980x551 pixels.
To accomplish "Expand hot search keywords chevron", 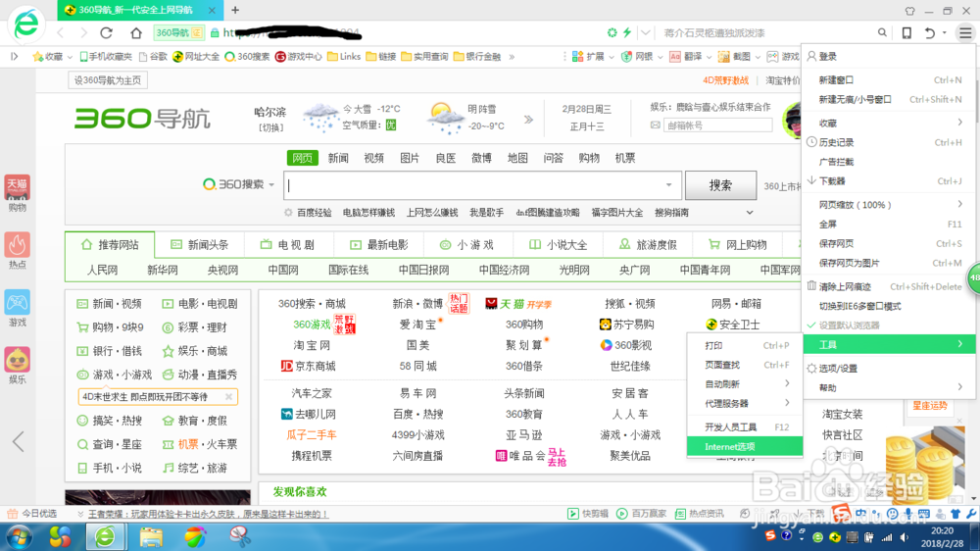I will [750, 213].
